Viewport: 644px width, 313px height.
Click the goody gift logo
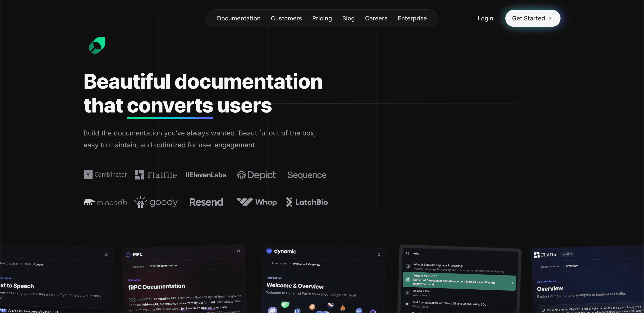[156, 202]
